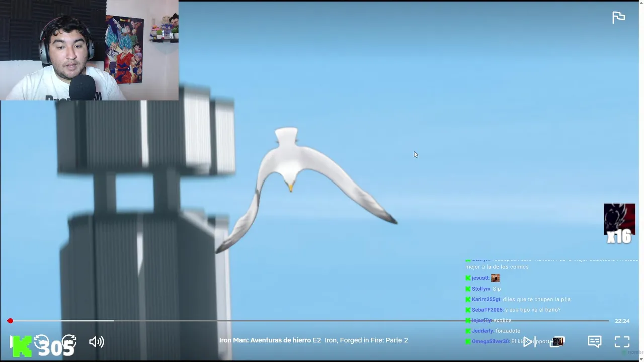Click the emote image in jesustt's message
Viewport: 644px width, 362px height.
click(495, 278)
